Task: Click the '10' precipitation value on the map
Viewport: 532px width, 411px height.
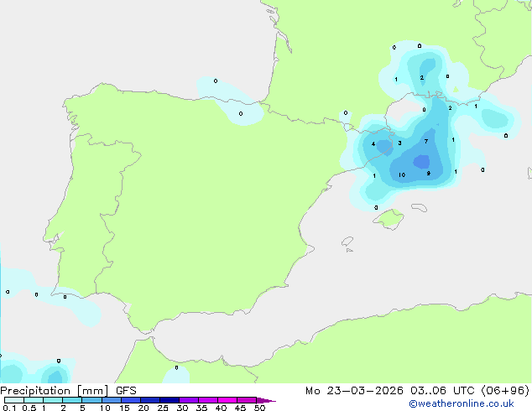Action: click(402, 175)
